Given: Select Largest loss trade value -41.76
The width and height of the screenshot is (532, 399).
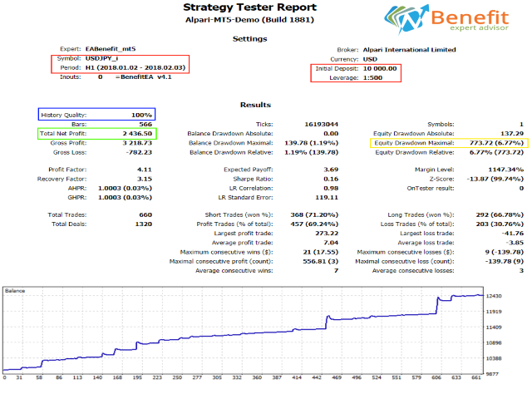Looking at the screenshot, I should [x=513, y=234].
